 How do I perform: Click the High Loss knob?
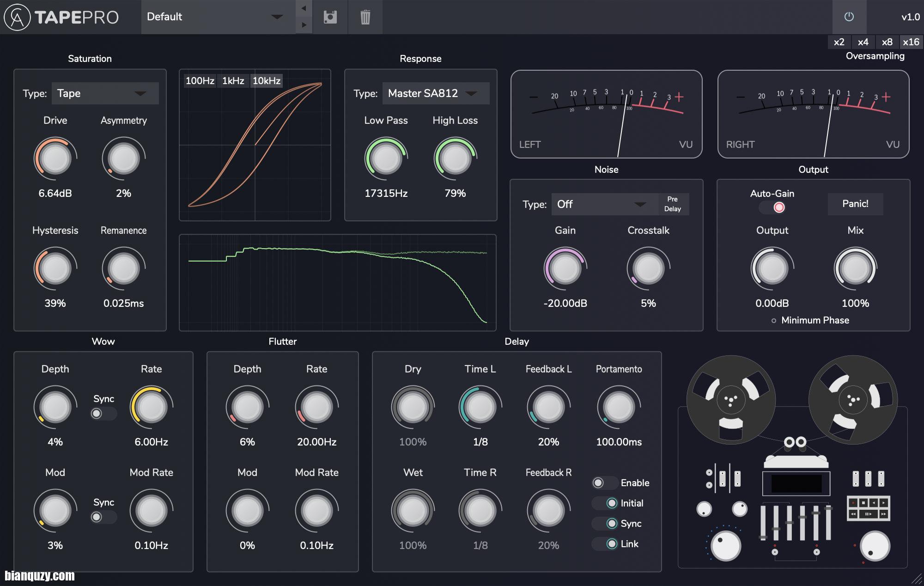pos(455,159)
